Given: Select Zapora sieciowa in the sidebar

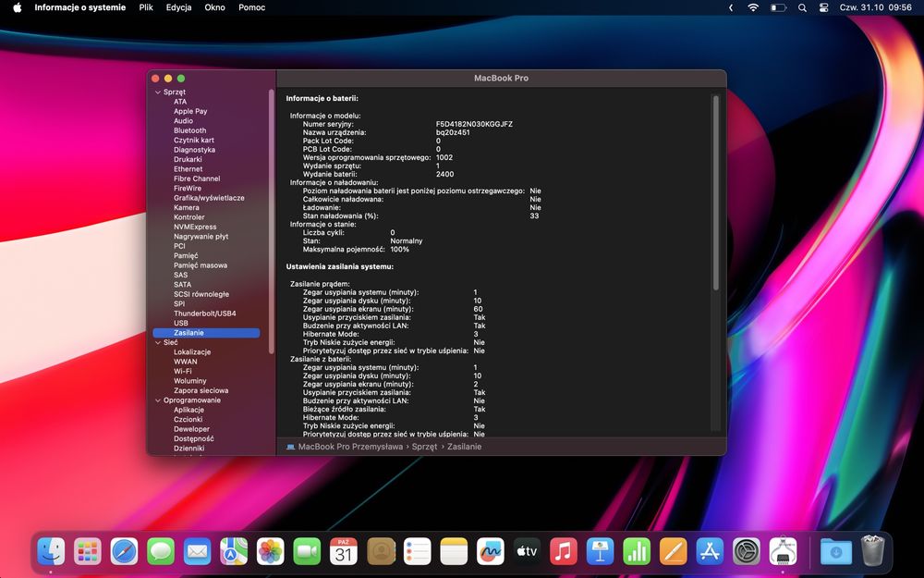Looking at the screenshot, I should [201, 390].
